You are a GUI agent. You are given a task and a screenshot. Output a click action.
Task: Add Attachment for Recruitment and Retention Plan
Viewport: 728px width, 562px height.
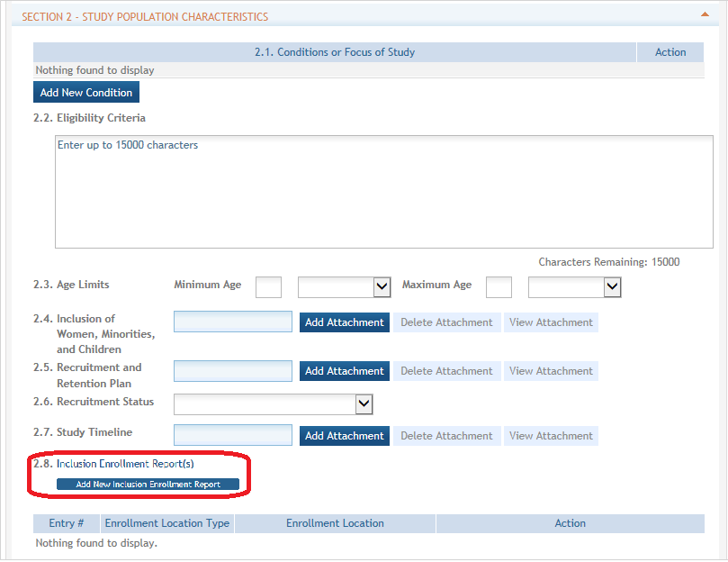pyautogui.click(x=345, y=371)
